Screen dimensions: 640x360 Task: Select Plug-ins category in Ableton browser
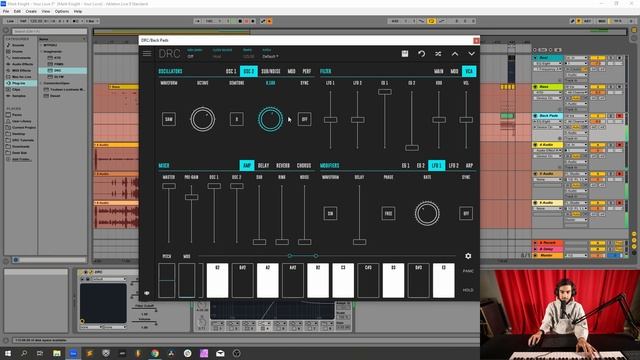[x=19, y=83]
